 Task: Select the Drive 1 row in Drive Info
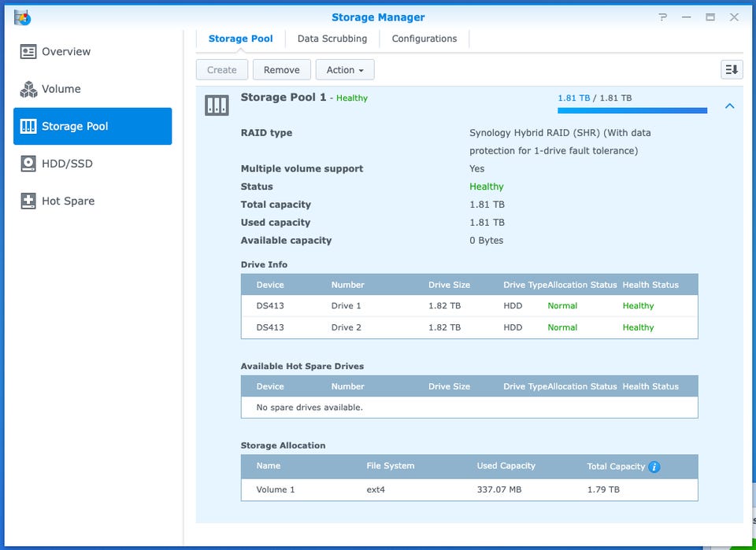469,306
